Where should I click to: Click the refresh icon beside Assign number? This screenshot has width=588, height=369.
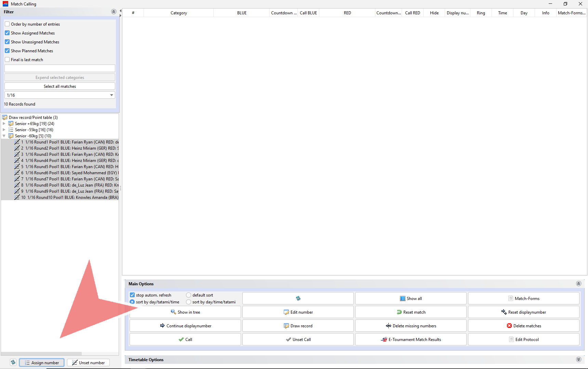click(x=13, y=363)
